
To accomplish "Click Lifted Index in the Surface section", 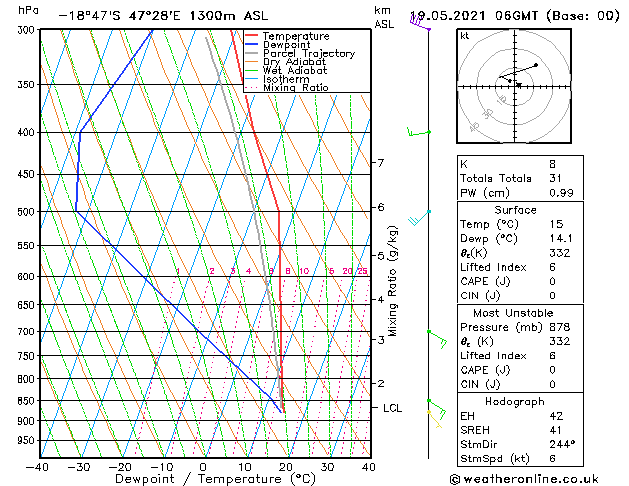I will point(493,267).
